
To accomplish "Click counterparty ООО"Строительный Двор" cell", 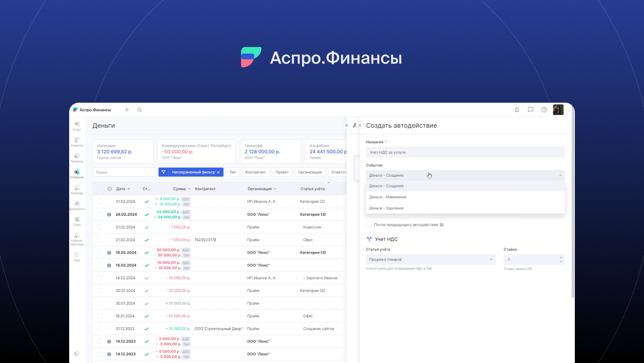I will (218, 329).
